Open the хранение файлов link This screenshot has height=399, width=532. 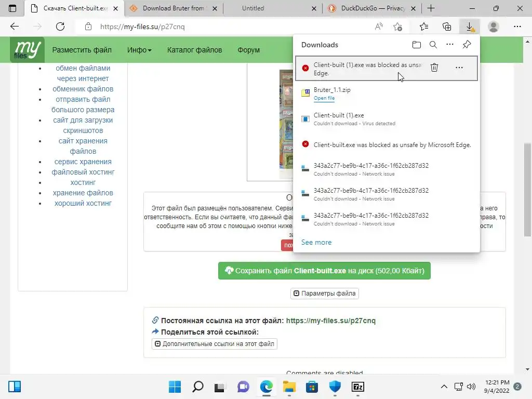click(x=83, y=193)
